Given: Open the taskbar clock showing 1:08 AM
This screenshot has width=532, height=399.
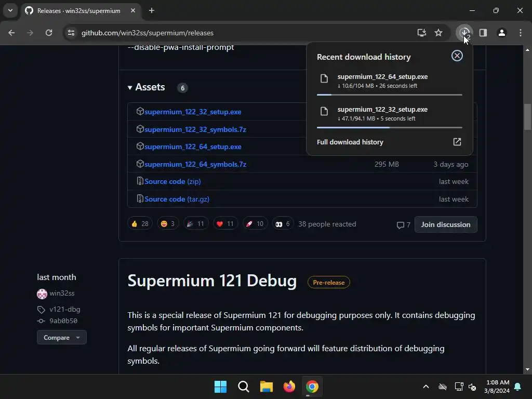Looking at the screenshot, I should 497,387.
